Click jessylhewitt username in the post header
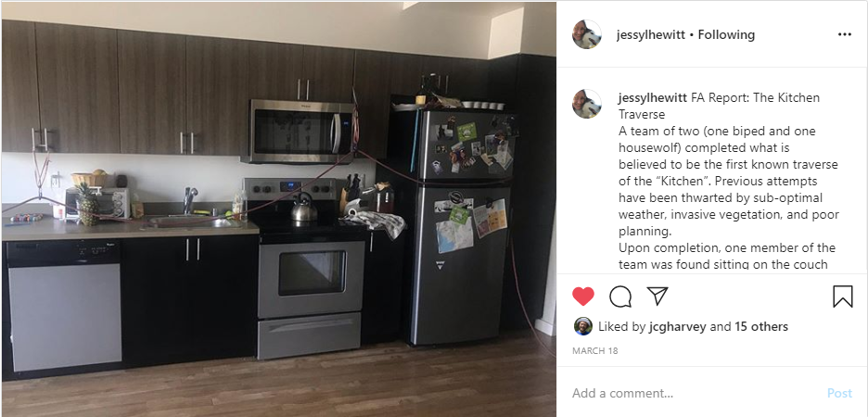This screenshot has width=868, height=417. coord(650,35)
